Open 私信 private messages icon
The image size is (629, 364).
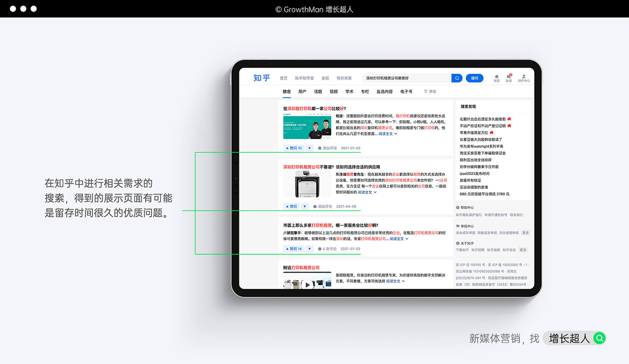tap(509, 77)
